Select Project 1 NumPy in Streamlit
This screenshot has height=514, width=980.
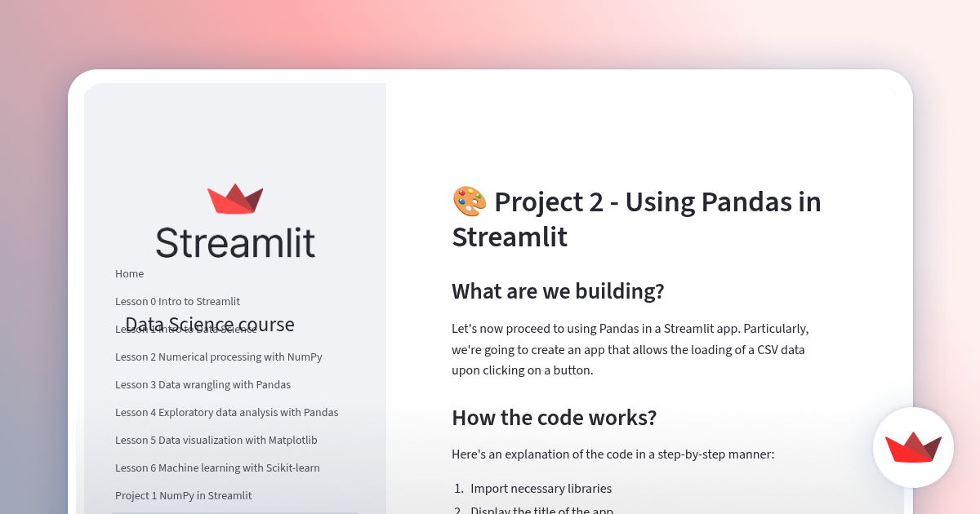[x=183, y=495]
